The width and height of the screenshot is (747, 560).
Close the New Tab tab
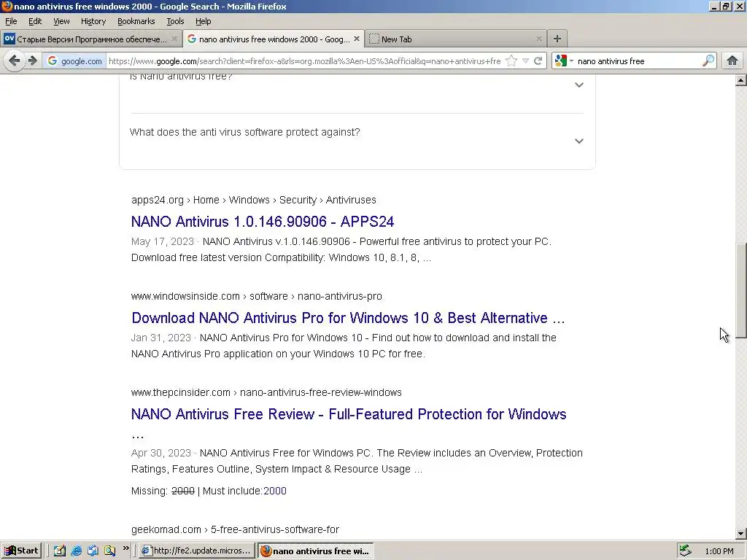tap(539, 39)
